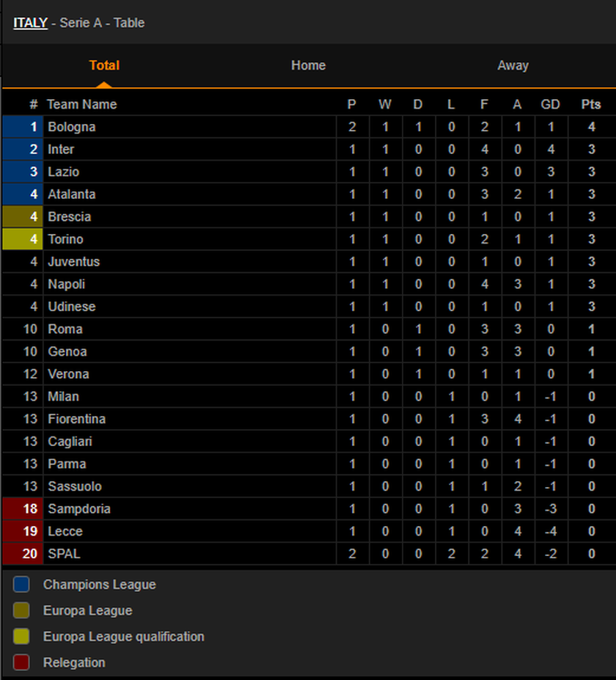Open the ITALY country link
This screenshot has height=680, width=616.
click(30, 23)
